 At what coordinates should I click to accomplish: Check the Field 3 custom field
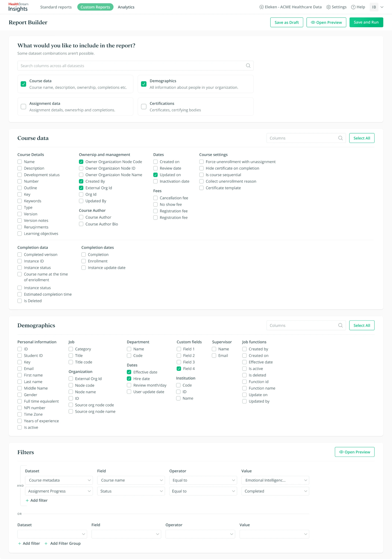tap(179, 362)
